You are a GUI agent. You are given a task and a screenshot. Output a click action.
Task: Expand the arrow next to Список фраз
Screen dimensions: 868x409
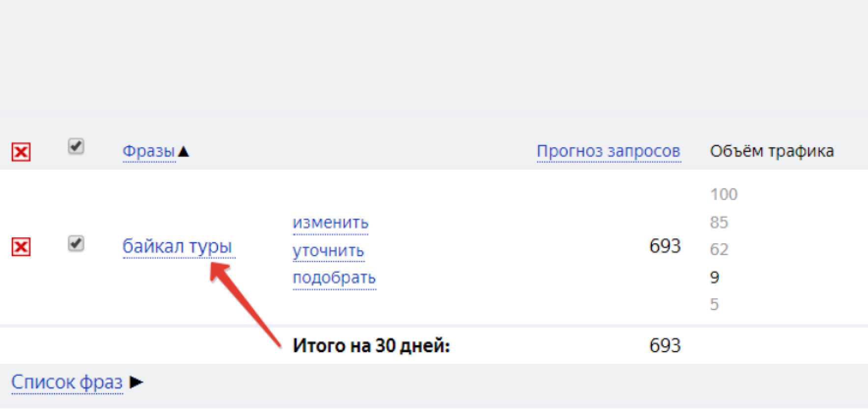coord(136,382)
